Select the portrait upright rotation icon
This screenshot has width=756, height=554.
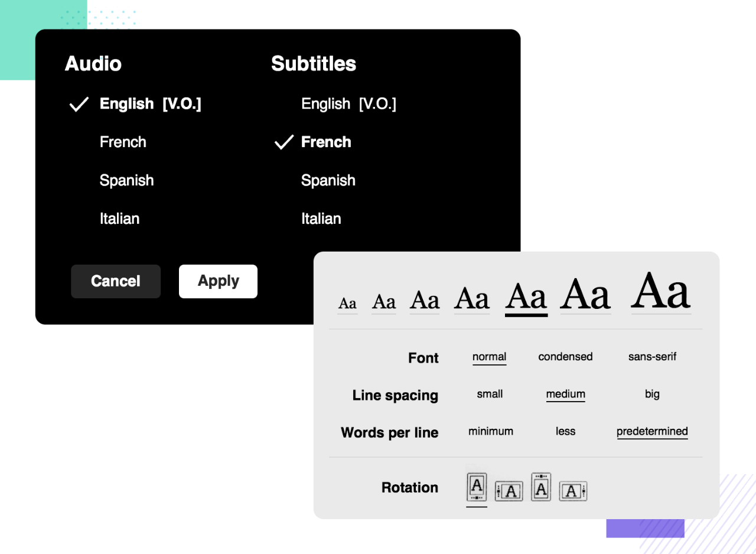pyautogui.click(x=477, y=488)
